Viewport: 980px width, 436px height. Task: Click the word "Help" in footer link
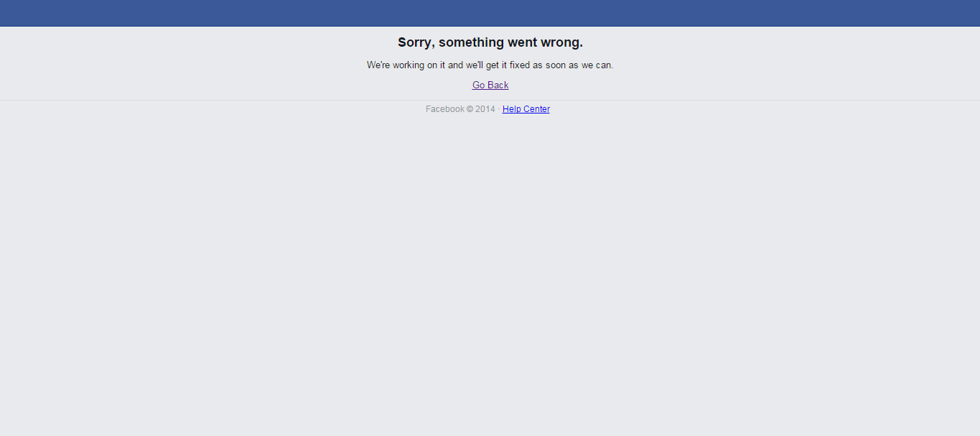pyautogui.click(x=511, y=109)
